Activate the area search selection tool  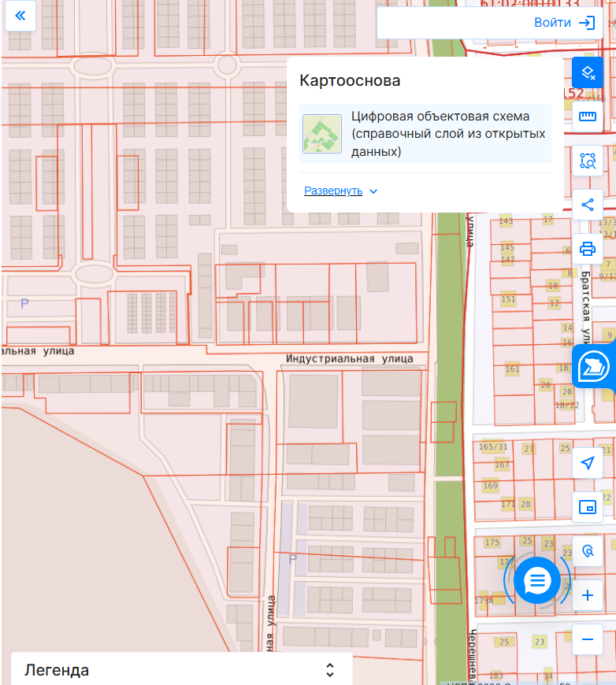pyautogui.click(x=588, y=161)
